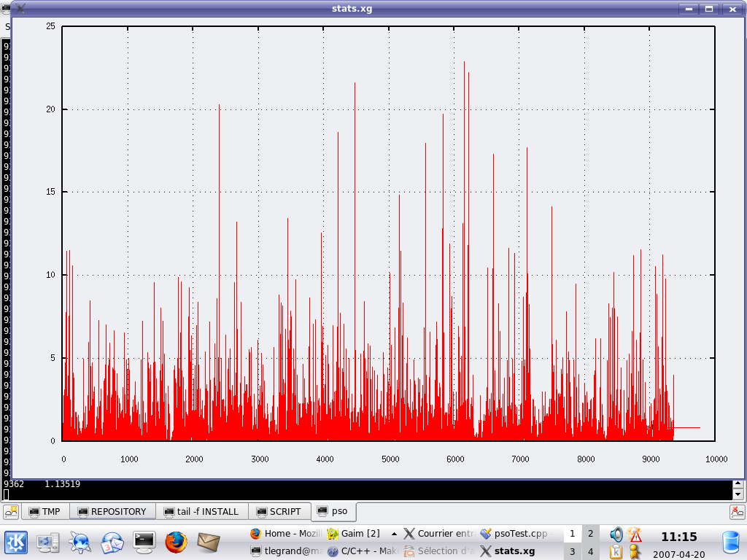Switch to virtual desktop 2
The width and height of the screenshot is (747, 560).
(591, 534)
